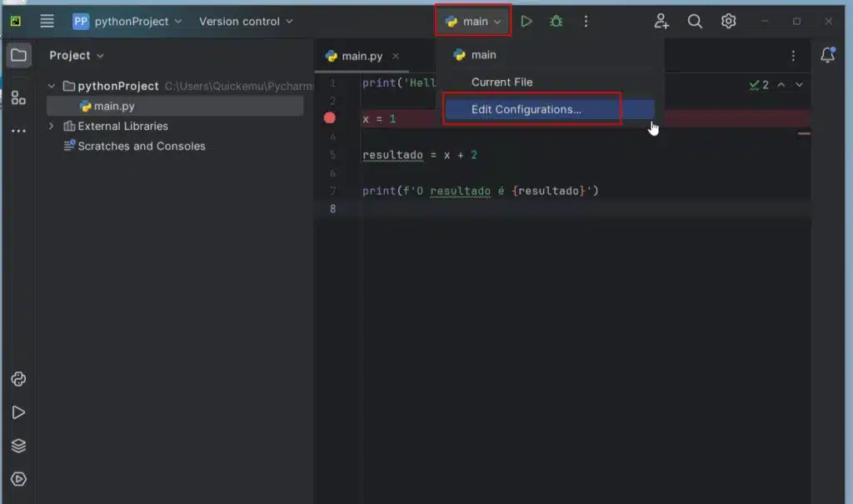This screenshot has width=853, height=504.
Task: Click the final print f-string line
Action: (x=481, y=191)
